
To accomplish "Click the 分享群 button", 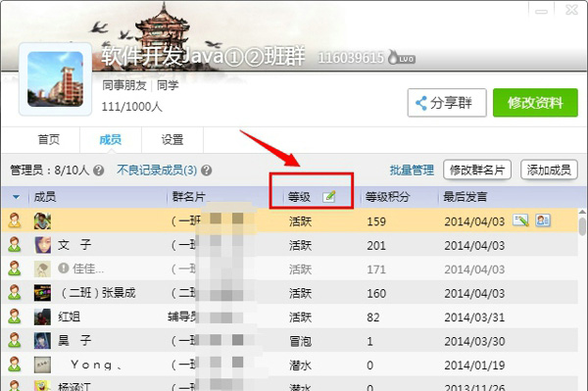I will tap(447, 103).
